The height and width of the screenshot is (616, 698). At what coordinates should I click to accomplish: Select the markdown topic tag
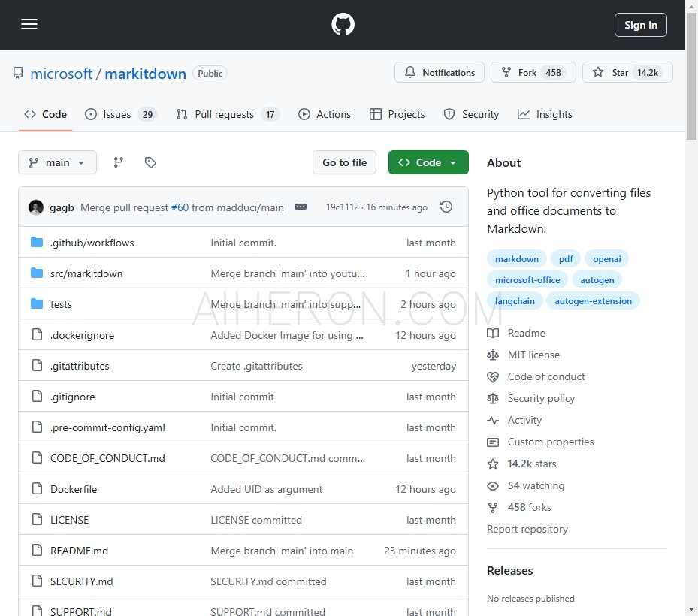pos(517,258)
